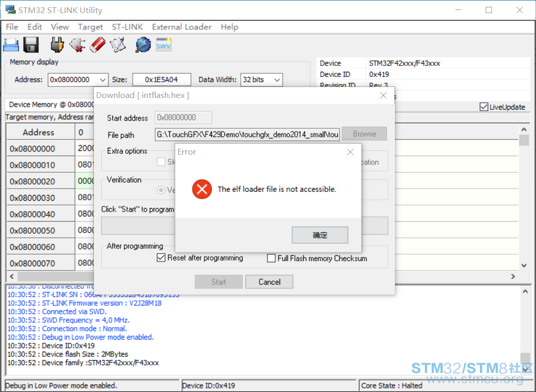Open the SWV viewer icon
This screenshot has width=536, height=392.
click(x=164, y=45)
